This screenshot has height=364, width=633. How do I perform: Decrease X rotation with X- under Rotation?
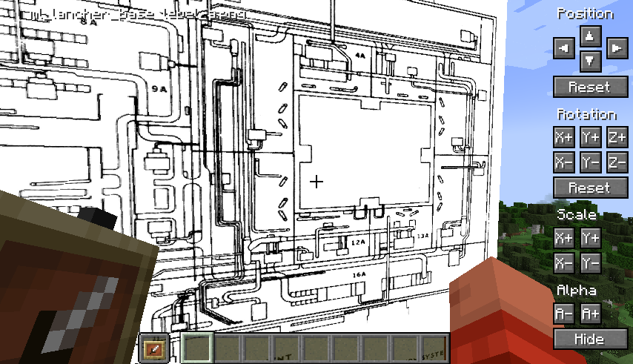click(564, 162)
